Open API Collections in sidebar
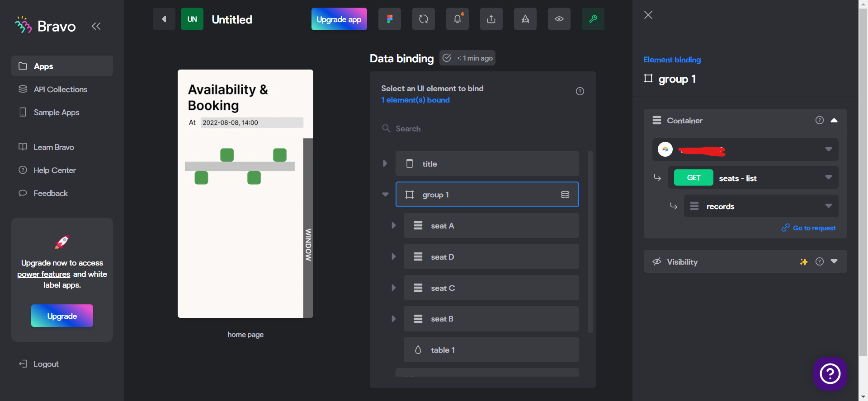868x401 pixels. pyautogui.click(x=60, y=89)
